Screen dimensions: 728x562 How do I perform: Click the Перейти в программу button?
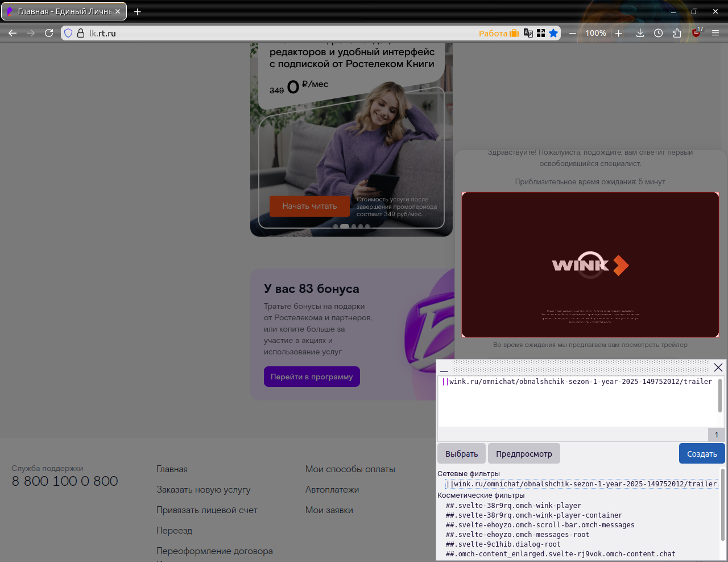point(312,377)
